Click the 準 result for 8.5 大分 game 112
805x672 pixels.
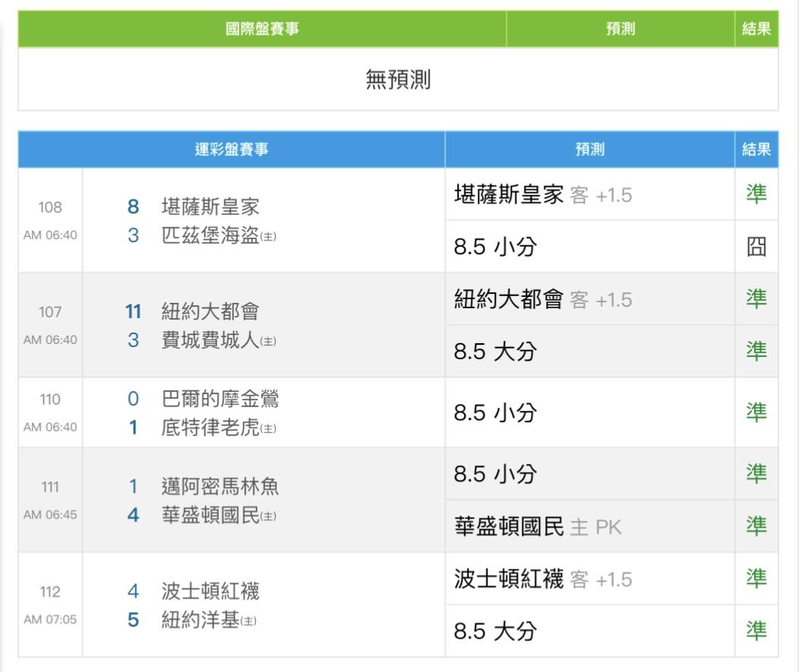point(756,631)
